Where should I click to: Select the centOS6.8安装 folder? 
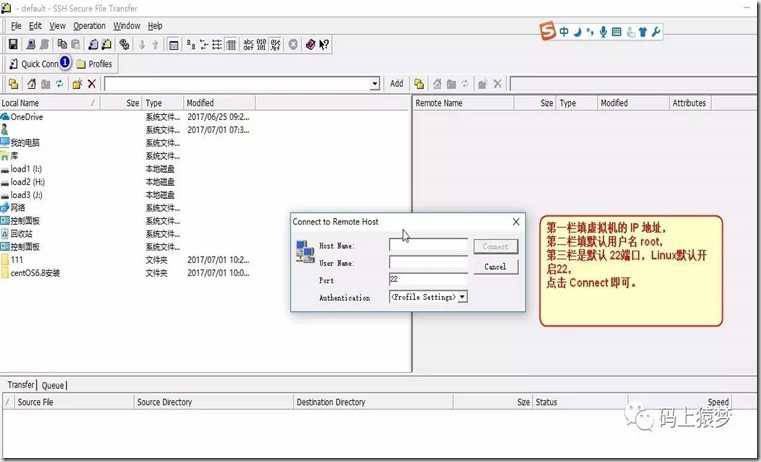pos(30,273)
